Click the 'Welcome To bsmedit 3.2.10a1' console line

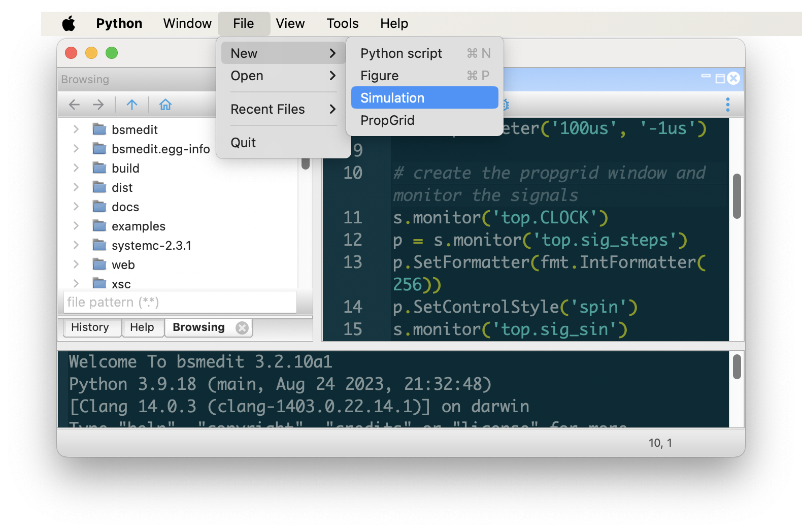(x=201, y=361)
